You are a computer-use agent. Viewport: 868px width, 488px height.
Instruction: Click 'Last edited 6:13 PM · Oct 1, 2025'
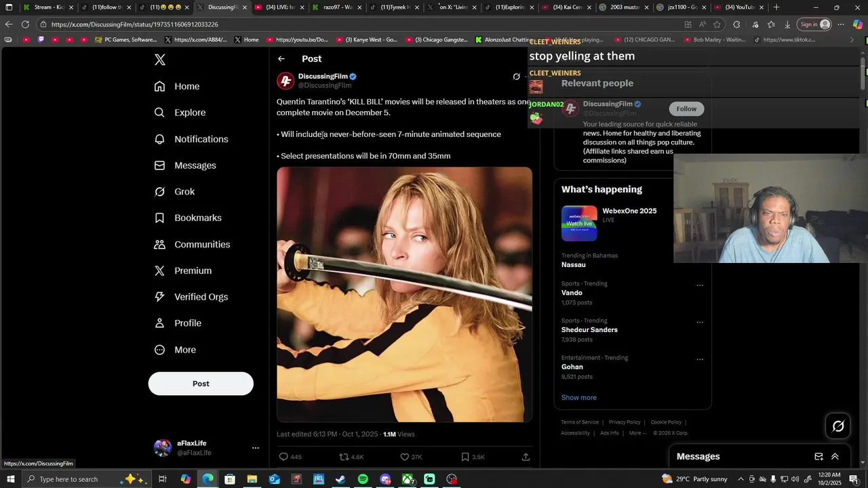[x=327, y=434]
